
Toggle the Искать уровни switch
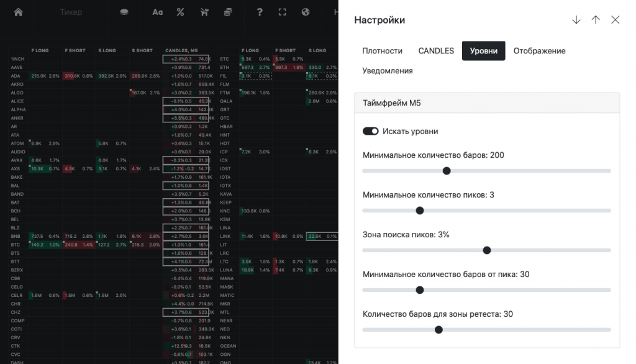(371, 131)
